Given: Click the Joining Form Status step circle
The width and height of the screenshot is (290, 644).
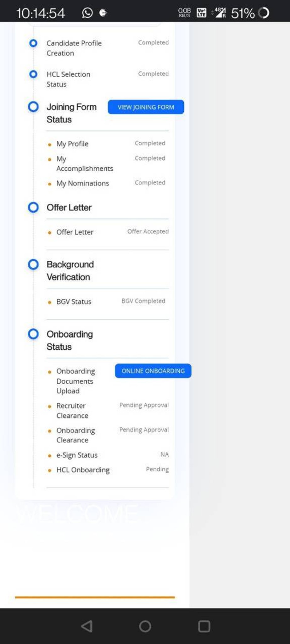Looking at the screenshot, I should (x=33, y=107).
